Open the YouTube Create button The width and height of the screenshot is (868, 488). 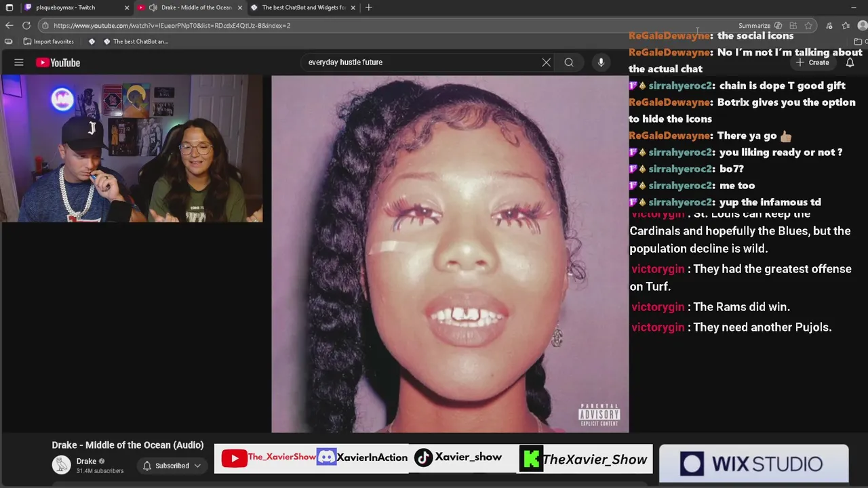[x=812, y=62]
